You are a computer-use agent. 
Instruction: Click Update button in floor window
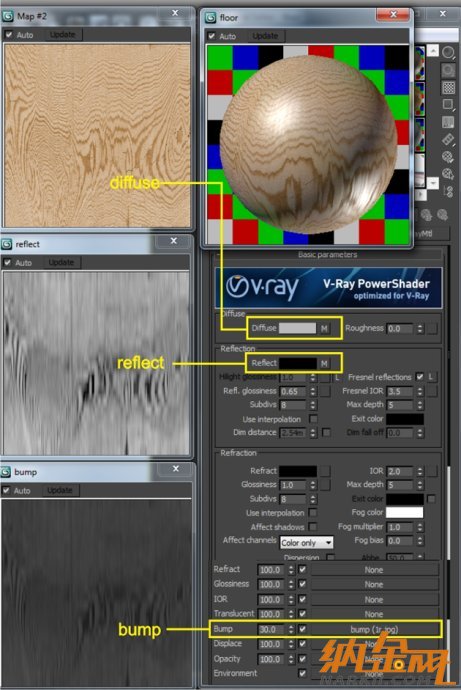point(265,36)
